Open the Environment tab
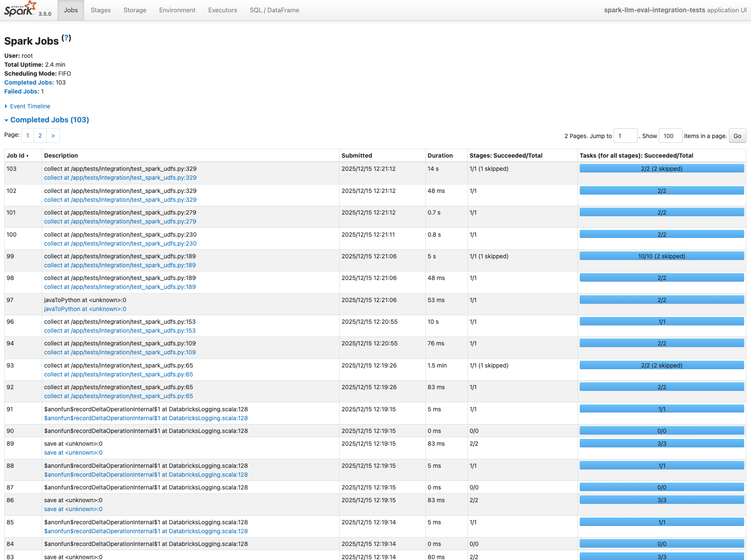This screenshot has height=560, width=751. [177, 10]
